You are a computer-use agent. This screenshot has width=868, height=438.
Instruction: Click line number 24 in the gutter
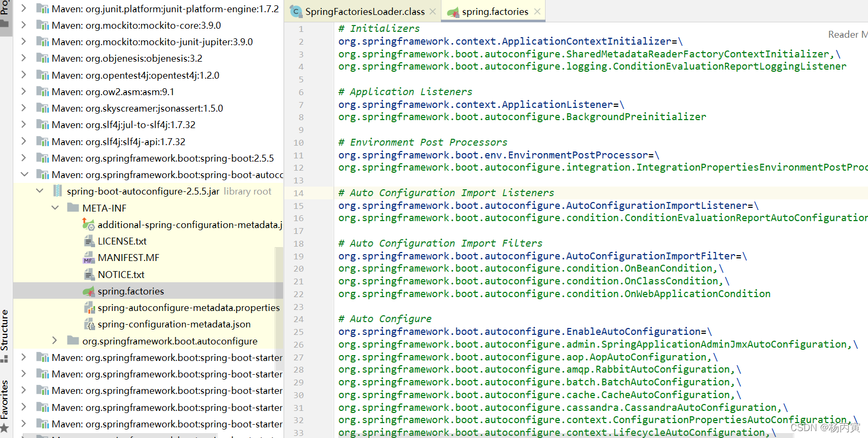click(x=299, y=319)
